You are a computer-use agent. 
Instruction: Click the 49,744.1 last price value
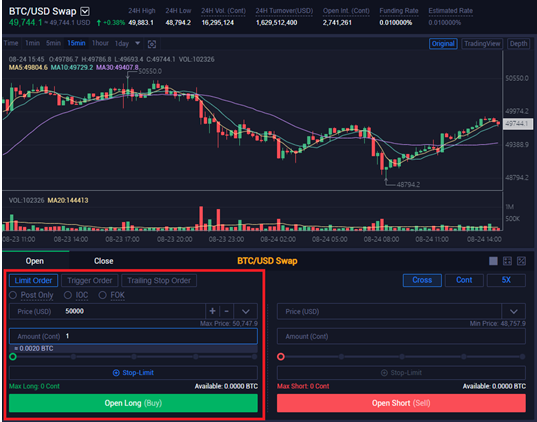tap(25, 23)
